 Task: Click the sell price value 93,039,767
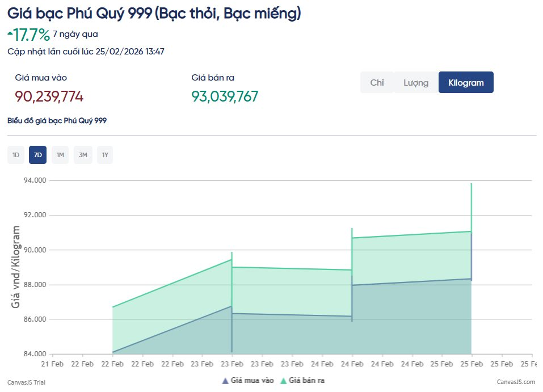tap(225, 97)
